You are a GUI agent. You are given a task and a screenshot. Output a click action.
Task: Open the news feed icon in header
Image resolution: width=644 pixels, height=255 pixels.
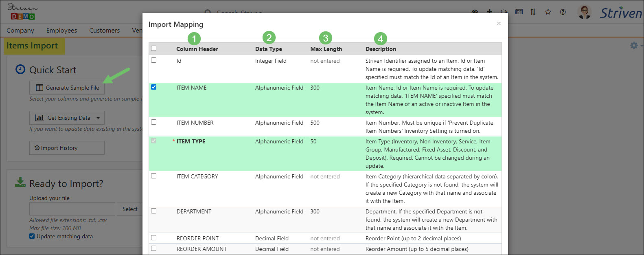tap(519, 12)
